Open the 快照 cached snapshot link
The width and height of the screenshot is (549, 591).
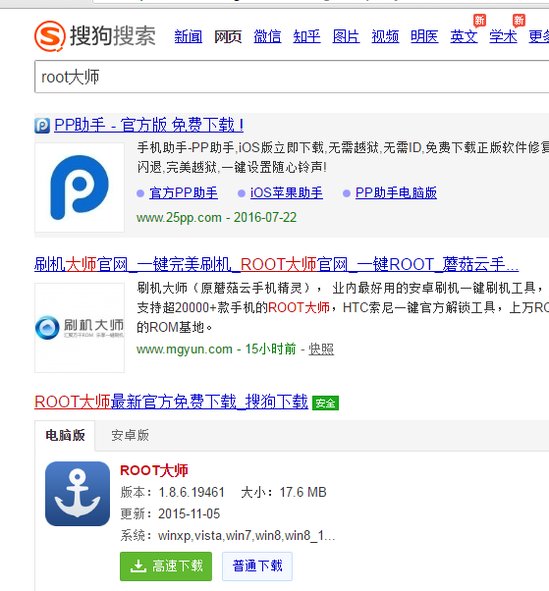coord(321,349)
